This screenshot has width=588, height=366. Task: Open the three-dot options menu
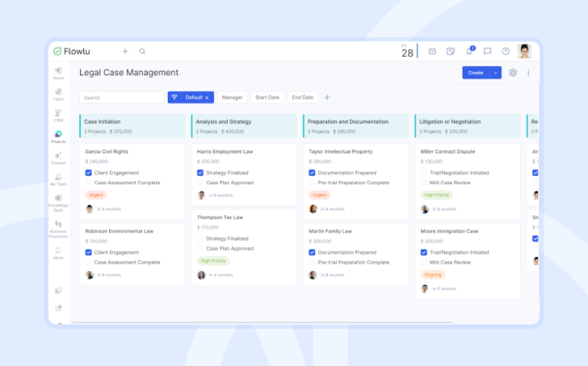coord(529,73)
